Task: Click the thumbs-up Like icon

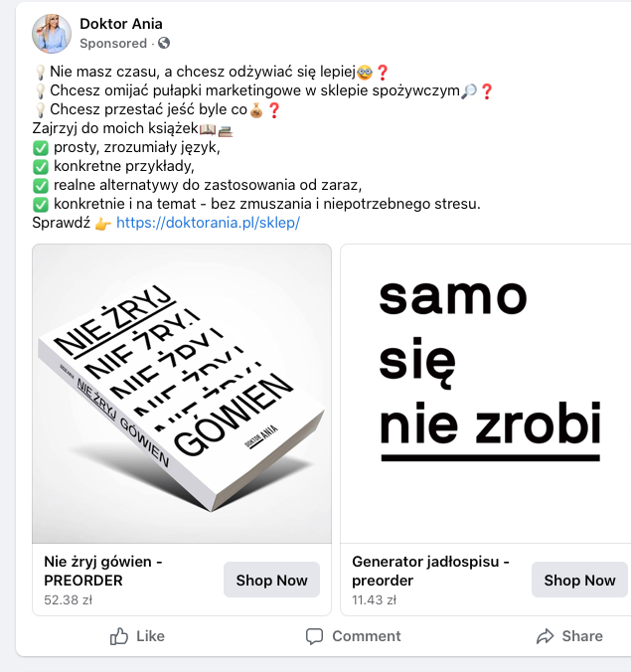Action: [x=119, y=636]
